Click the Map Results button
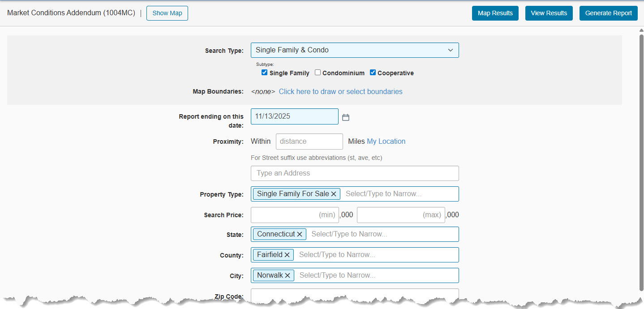 click(x=495, y=13)
